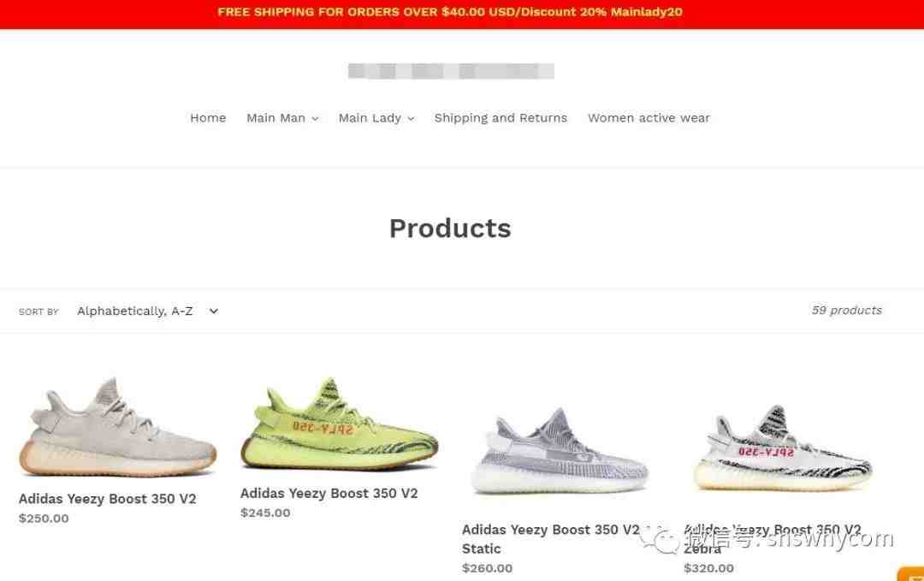This screenshot has width=924, height=581.
Task: Open Adidas Yeezy Boost 350 V2 Static link
Action: coord(550,538)
